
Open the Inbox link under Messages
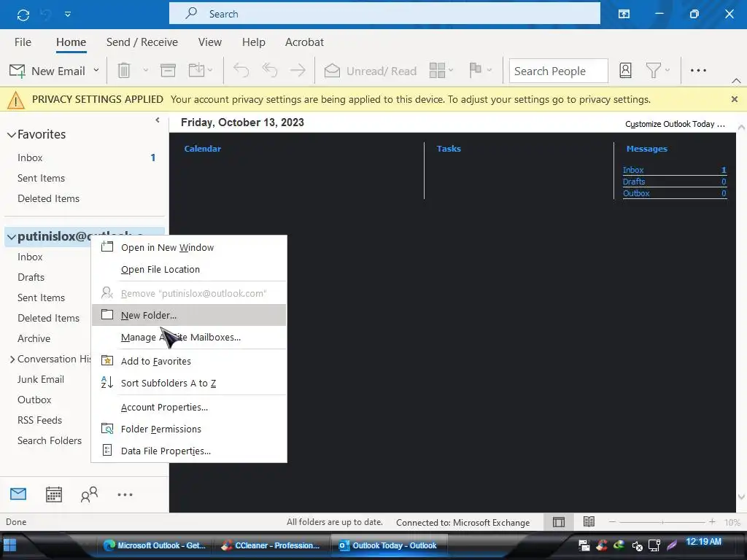(633, 170)
